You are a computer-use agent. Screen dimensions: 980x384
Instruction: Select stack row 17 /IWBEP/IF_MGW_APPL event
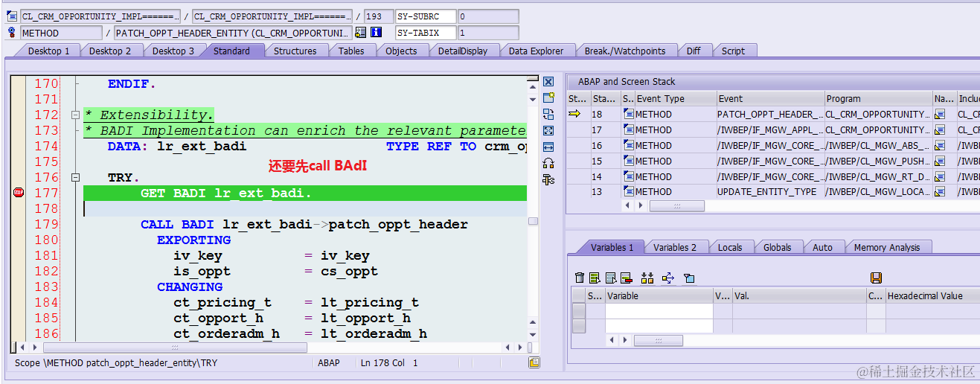pos(770,129)
